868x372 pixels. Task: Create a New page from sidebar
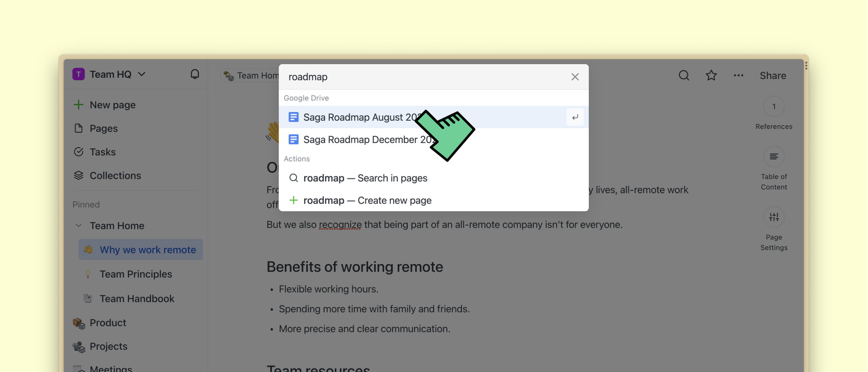(112, 105)
